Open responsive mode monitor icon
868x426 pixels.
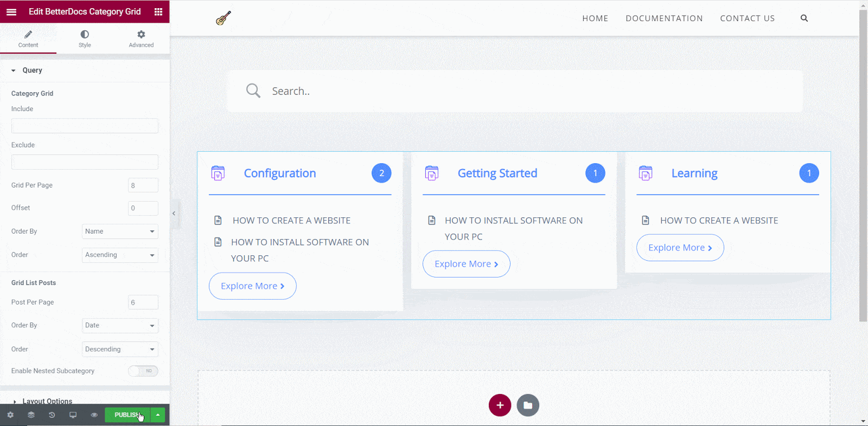point(73,415)
